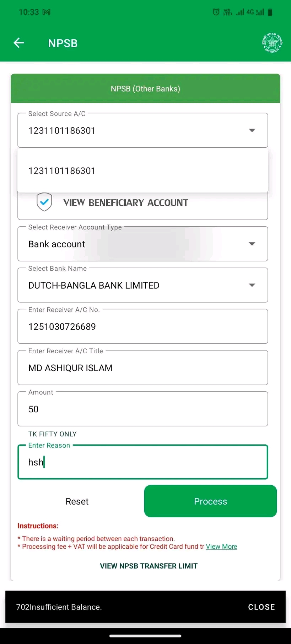
Task: Expand the Select Bank Name dropdown
Action: 143,285
